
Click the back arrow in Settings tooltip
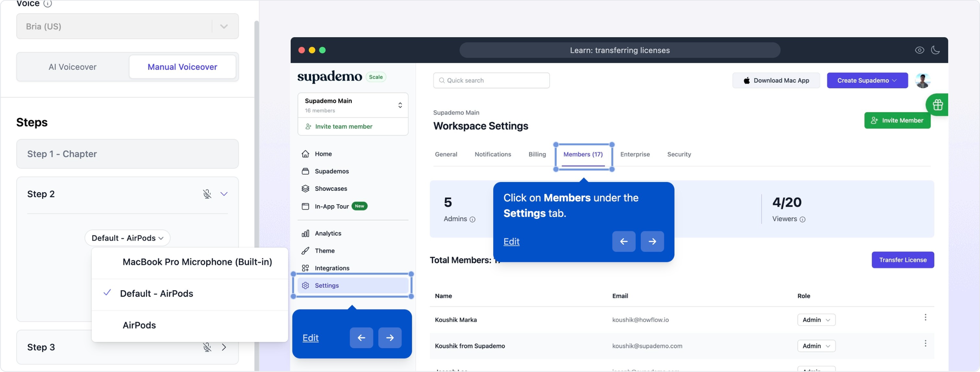click(x=361, y=338)
